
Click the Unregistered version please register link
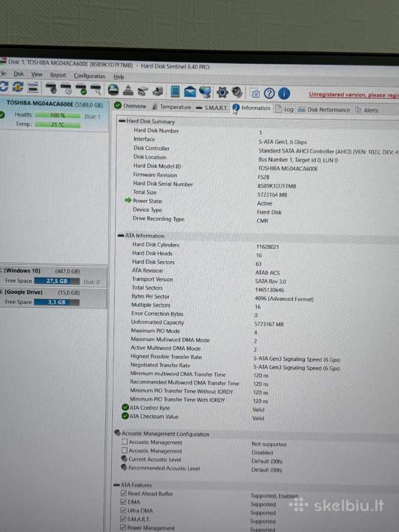(x=354, y=95)
